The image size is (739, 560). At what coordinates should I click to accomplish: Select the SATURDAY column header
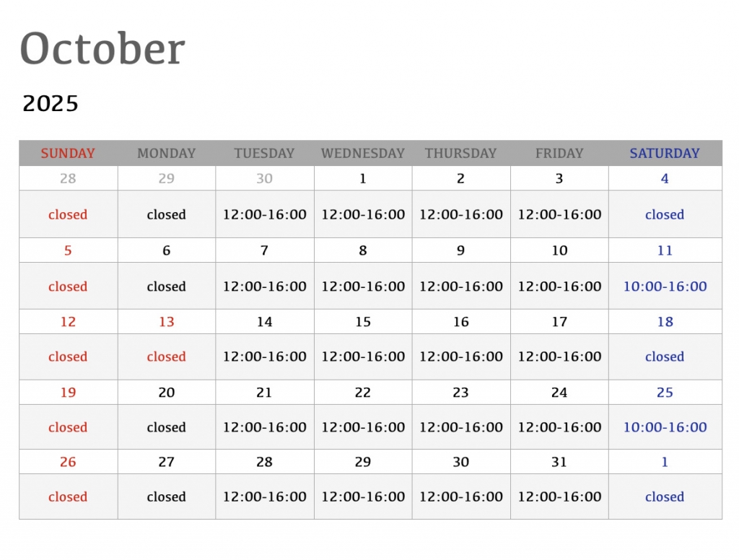click(665, 153)
